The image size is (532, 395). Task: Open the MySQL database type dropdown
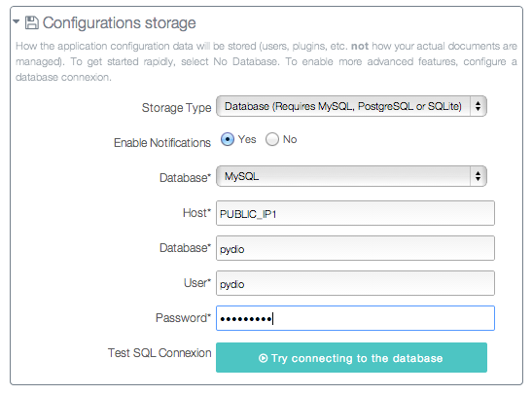(x=351, y=176)
